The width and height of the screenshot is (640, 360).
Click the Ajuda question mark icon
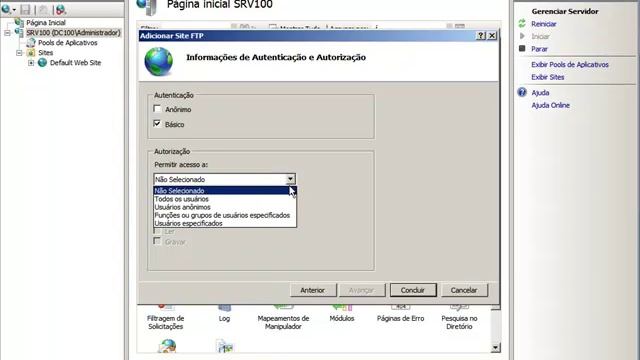click(x=522, y=92)
